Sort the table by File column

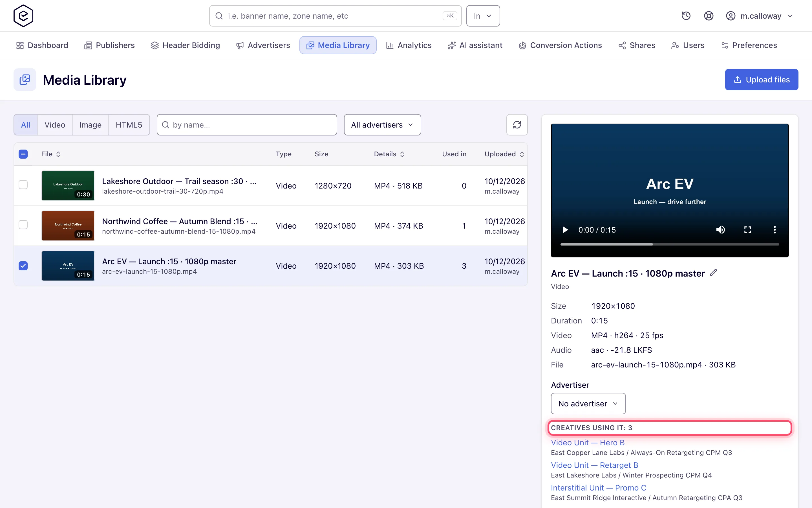51,154
